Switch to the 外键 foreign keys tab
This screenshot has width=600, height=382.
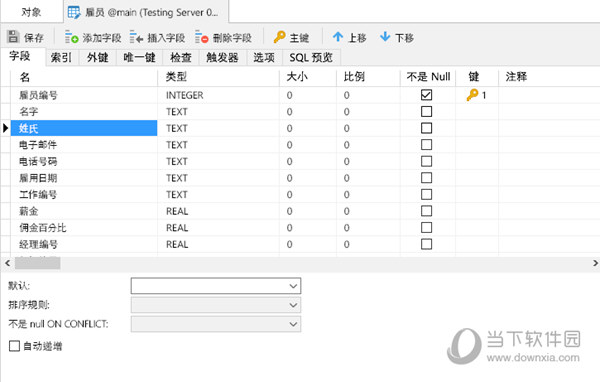98,58
